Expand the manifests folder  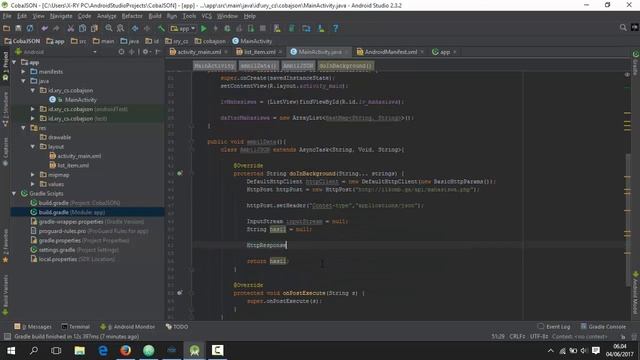[24, 72]
